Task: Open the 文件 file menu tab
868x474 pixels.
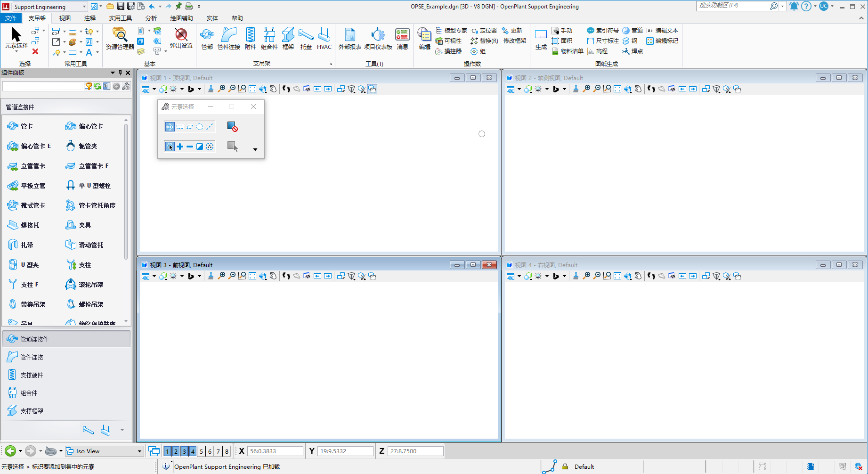Action: (x=10, y=18)
